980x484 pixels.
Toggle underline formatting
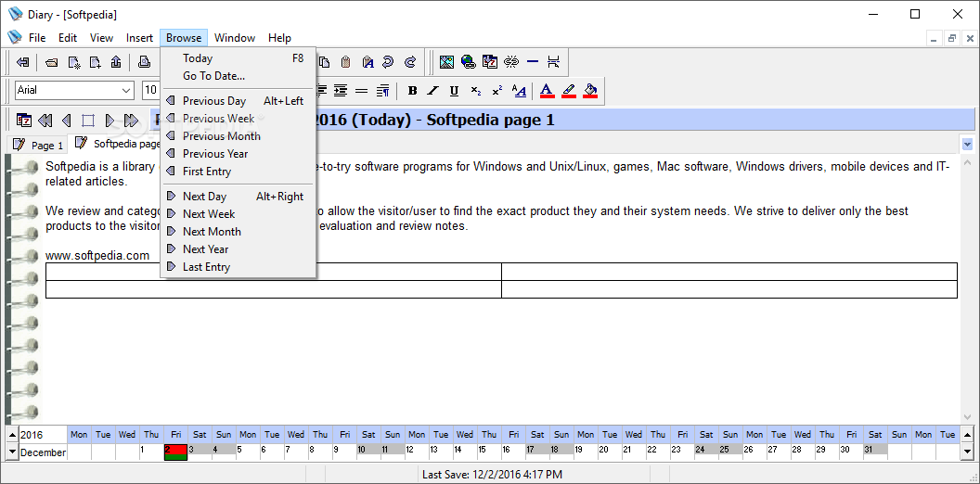click(455, 91)
